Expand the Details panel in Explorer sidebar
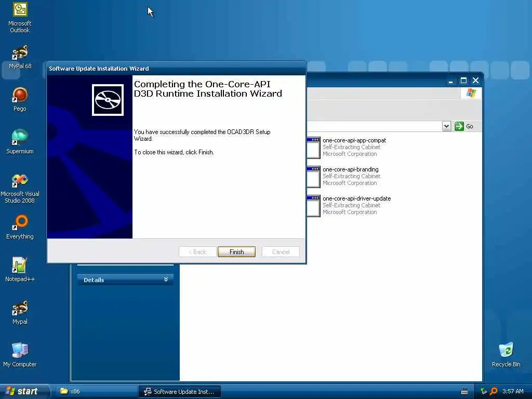 coord(125,280)
